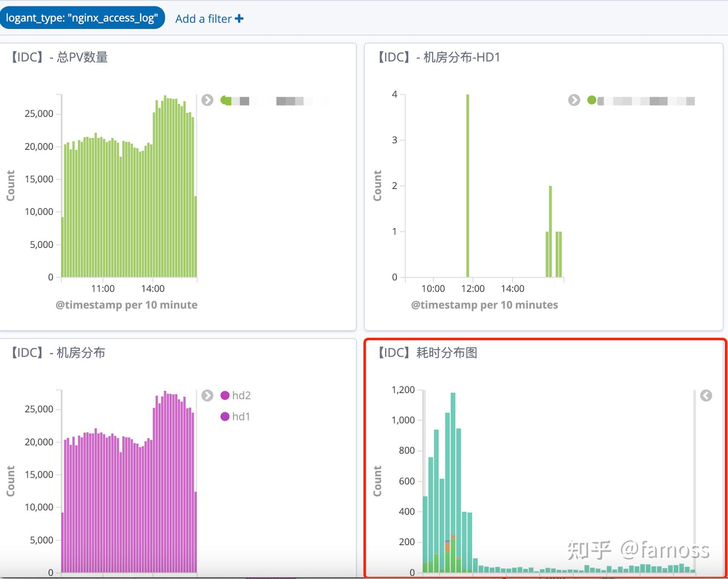
Task: Click the hd1 purple legend dot
Action: pyautogui.click(x=224, y=416)
